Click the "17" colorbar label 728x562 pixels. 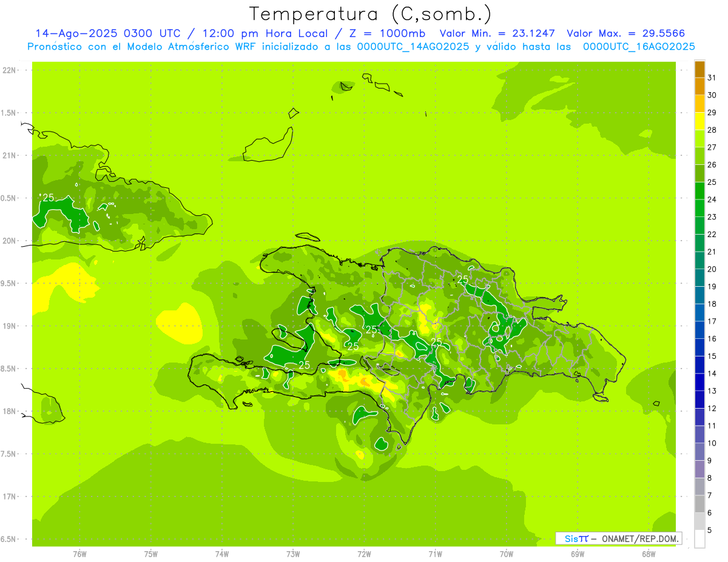click(x=712, y=321)
